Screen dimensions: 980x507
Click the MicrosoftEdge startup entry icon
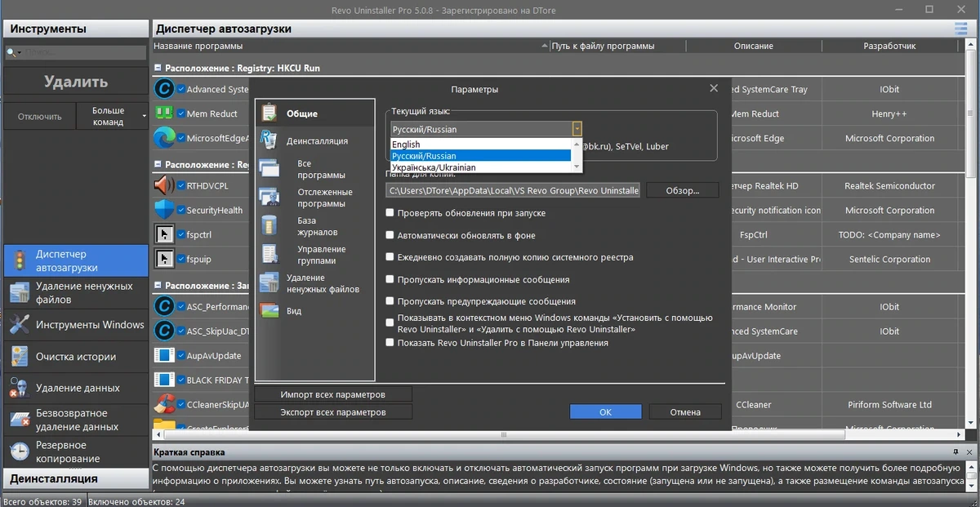(164, 138)
